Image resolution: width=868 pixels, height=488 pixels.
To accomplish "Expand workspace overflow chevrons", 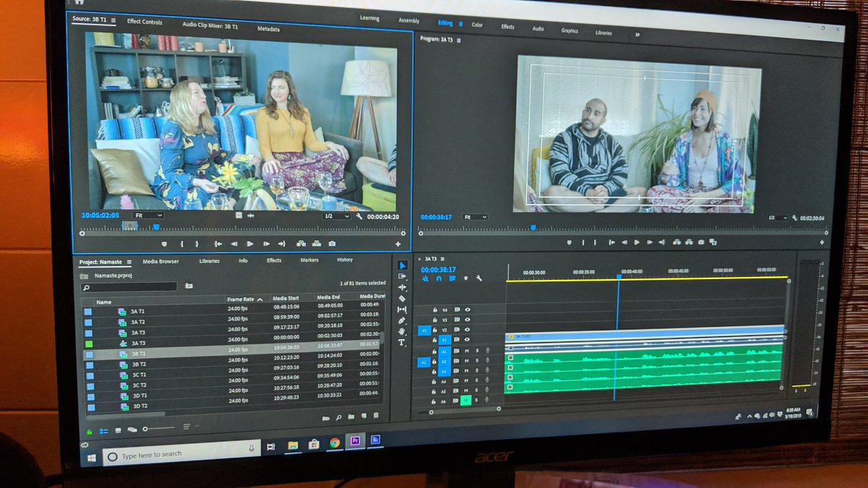I will coord(637,34).
